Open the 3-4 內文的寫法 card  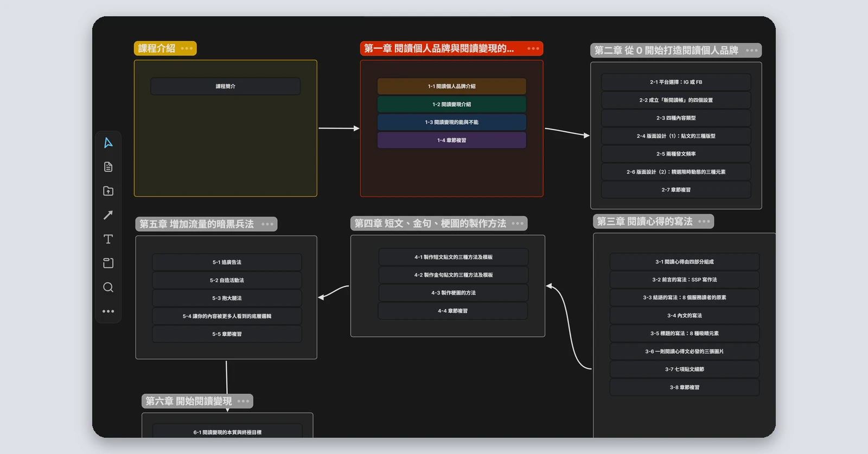(x=685, y=315)
